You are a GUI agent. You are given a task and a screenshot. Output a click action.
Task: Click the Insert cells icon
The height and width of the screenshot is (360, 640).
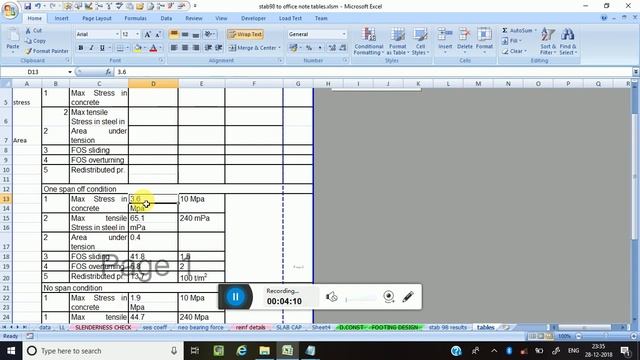[x=445, y=35]
